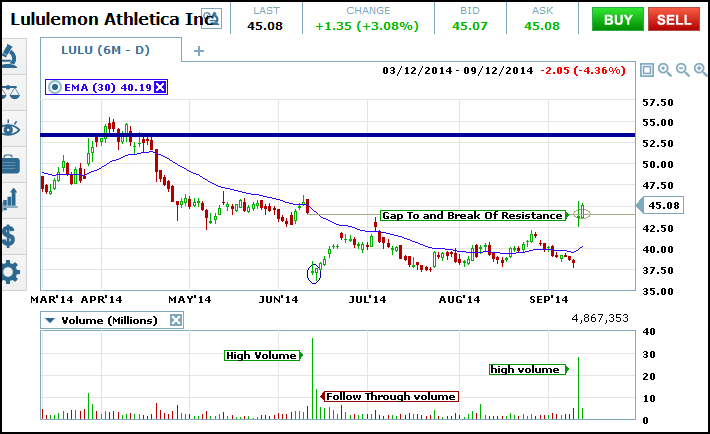The width and height of the screenshot is (710, 434).
Task: Click Gap To and Break Of Resistance label
Action: pyautogui.click(x=474, y=215)
